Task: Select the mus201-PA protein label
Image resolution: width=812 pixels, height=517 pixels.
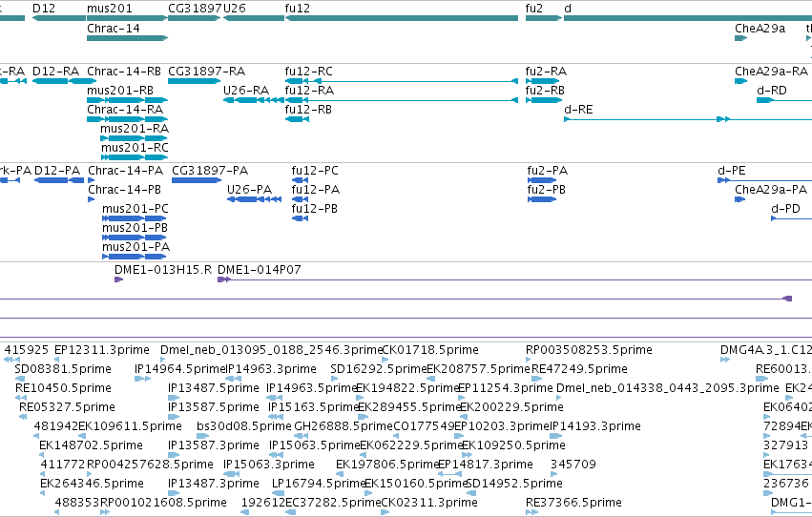Action: pos(135,247)
